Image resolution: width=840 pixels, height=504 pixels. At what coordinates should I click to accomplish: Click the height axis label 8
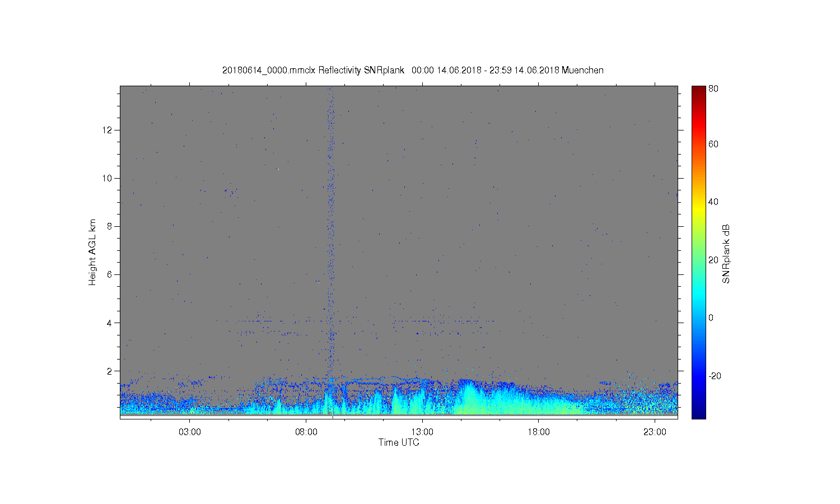coord(110,226)
